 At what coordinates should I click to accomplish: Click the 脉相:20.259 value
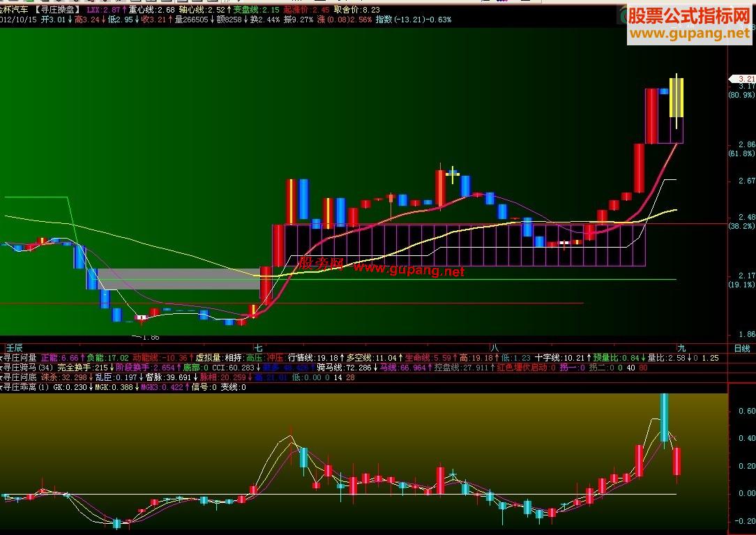click(222, 377)
